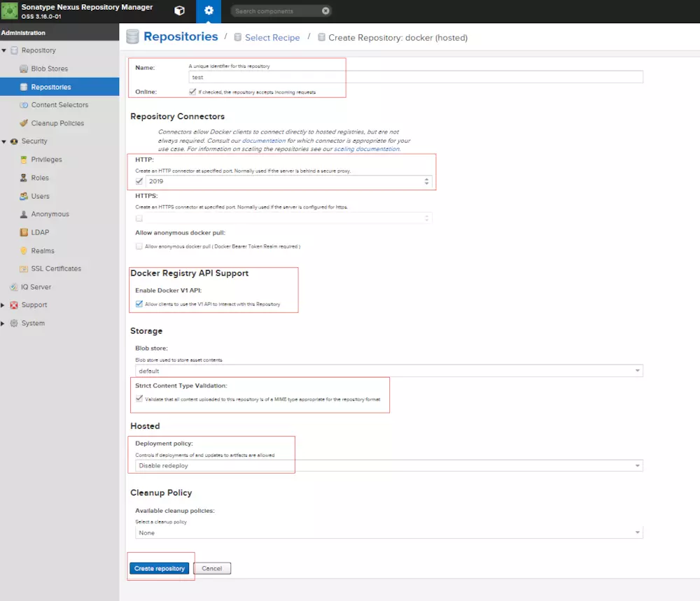
Task: Click the Anonymous user icon
Action: tap(24, 214)
